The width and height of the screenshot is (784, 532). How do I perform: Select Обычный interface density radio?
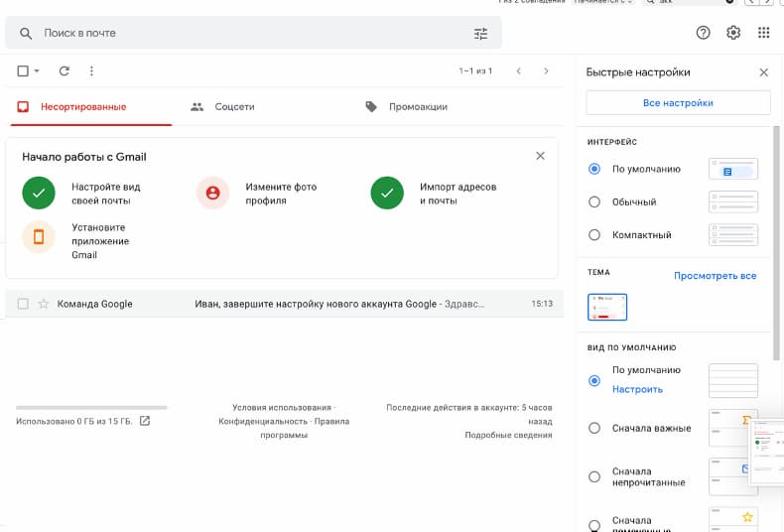point(594,202)
